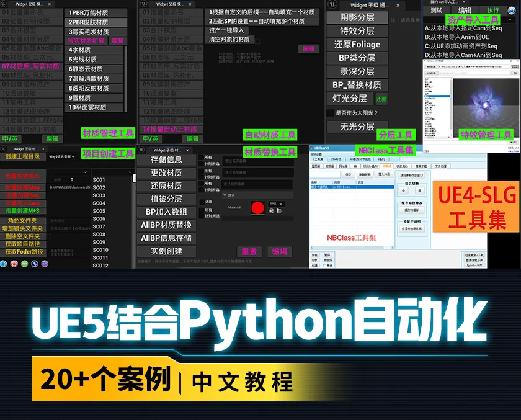521x420 pixels.
Task: Click the first search field beside 存储信息
Action: coord(258,161)
